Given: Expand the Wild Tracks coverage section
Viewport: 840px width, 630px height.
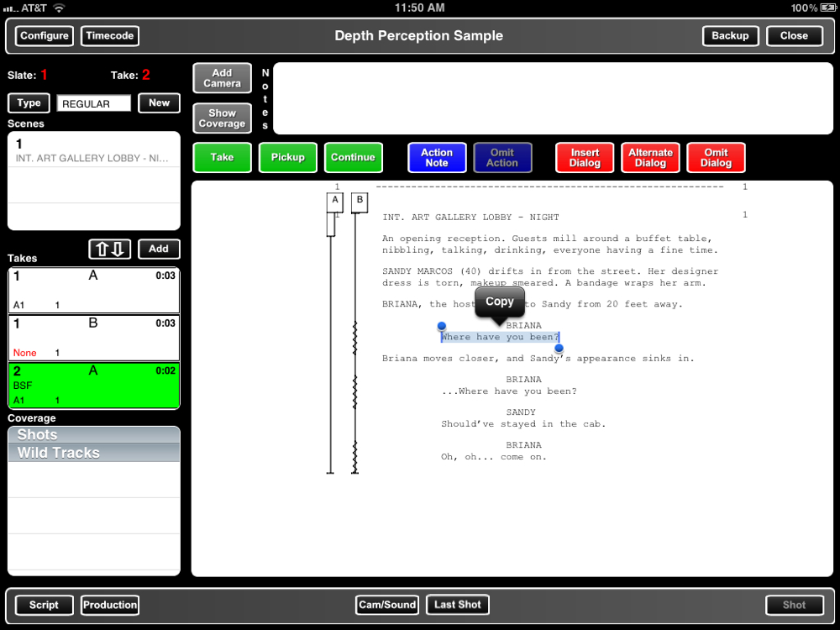Looking at the screenshot, I should coord(94,453).
